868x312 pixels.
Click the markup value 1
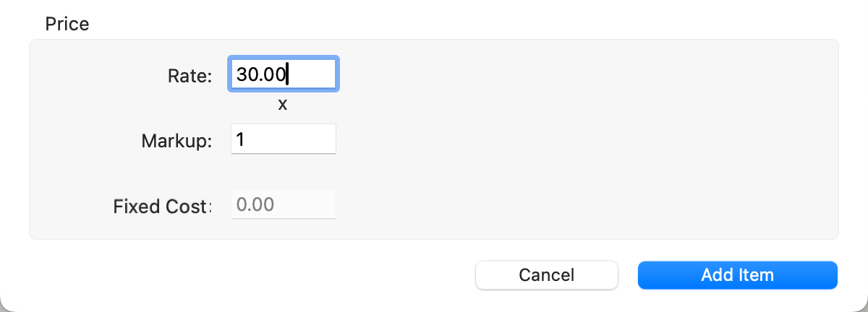click(240, 139)
